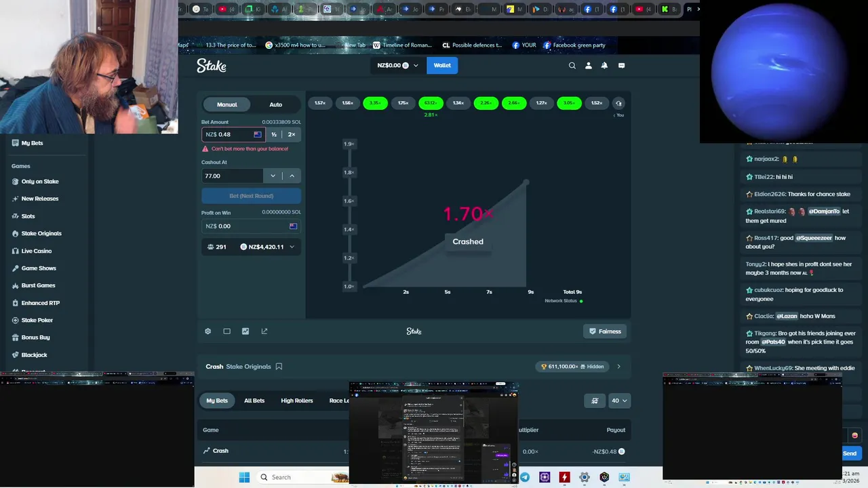Open live stats chart icon
The height and width of the screenshot is (488, 868).
[245, 331]
